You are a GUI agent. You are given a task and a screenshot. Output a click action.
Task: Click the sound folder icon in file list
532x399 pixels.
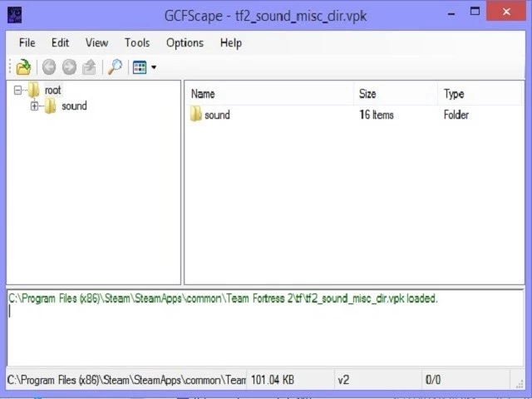pyautogui.click(x=196, y=114)
